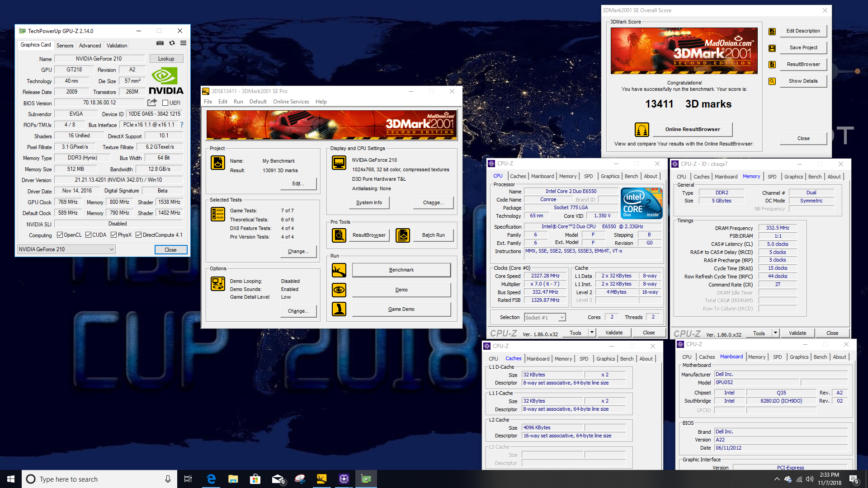This screenshot has height=488, width=868.
Task: Show hidden system tray icons
Action: click(x=777, y=479)
